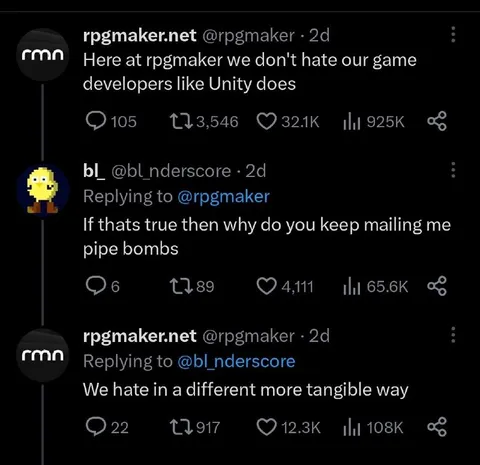The height and width of the screenshot is (465, 480).
Task: Open the blue @bl_nderscore mention link
Action: pyautogui.click(x=236, y=362)
